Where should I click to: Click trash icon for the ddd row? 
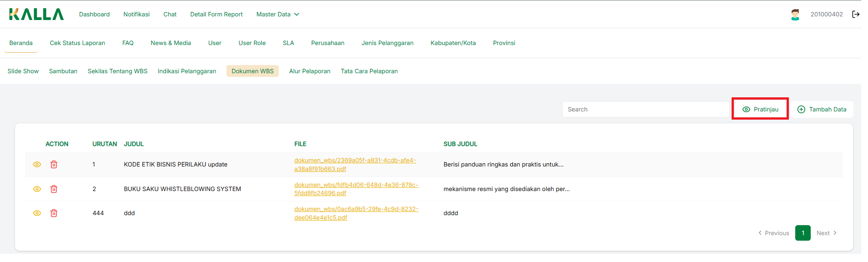coord(54,213)
